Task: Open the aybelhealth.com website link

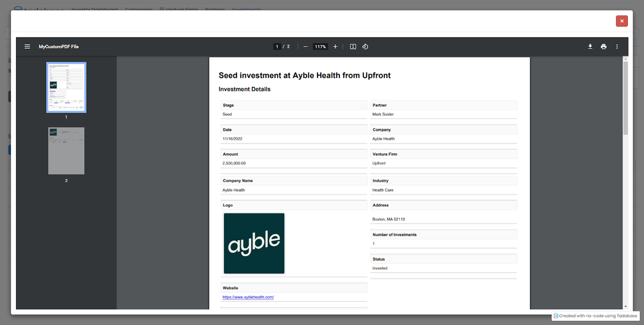Action: coord(248,297)
